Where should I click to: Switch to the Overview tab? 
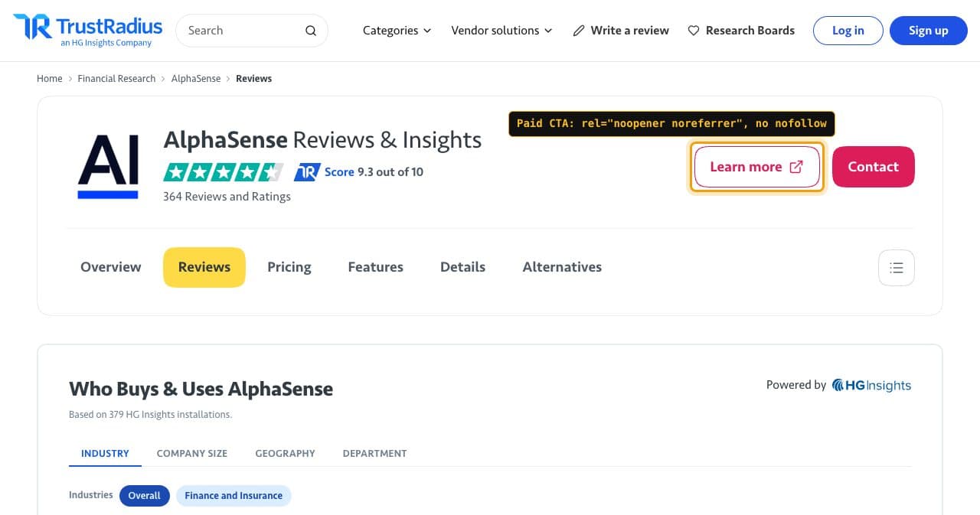click(111, 267)
